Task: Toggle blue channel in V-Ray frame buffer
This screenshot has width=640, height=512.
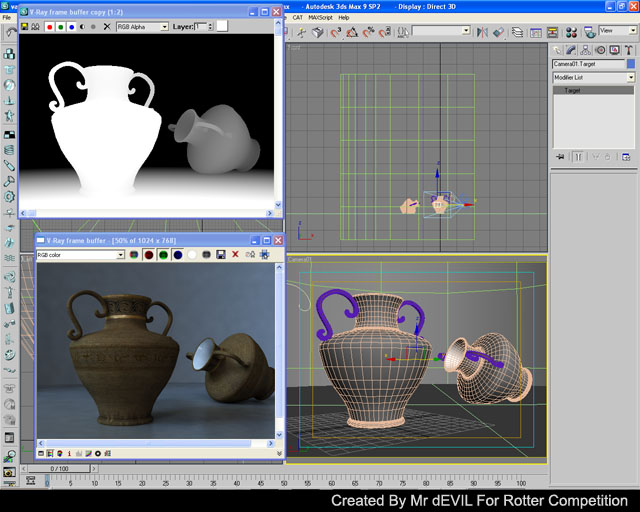Action: point(177,255)
